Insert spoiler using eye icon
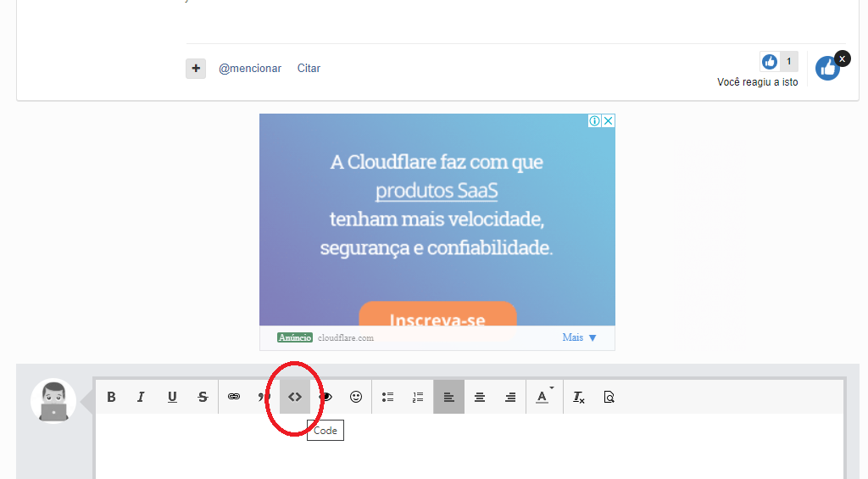This screenshot has width=868, height=479. [x=326, y=397]
